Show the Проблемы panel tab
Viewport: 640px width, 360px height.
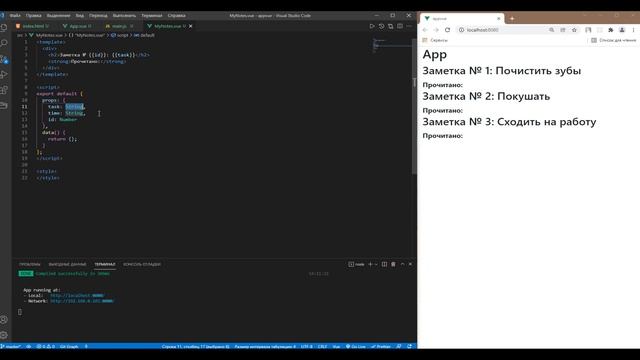click(x=29, y=264)
